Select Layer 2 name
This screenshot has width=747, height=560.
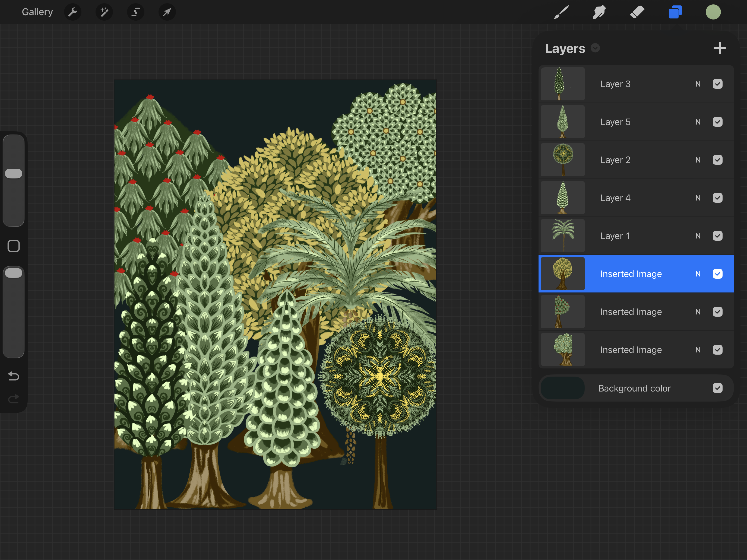click(615, 160)
